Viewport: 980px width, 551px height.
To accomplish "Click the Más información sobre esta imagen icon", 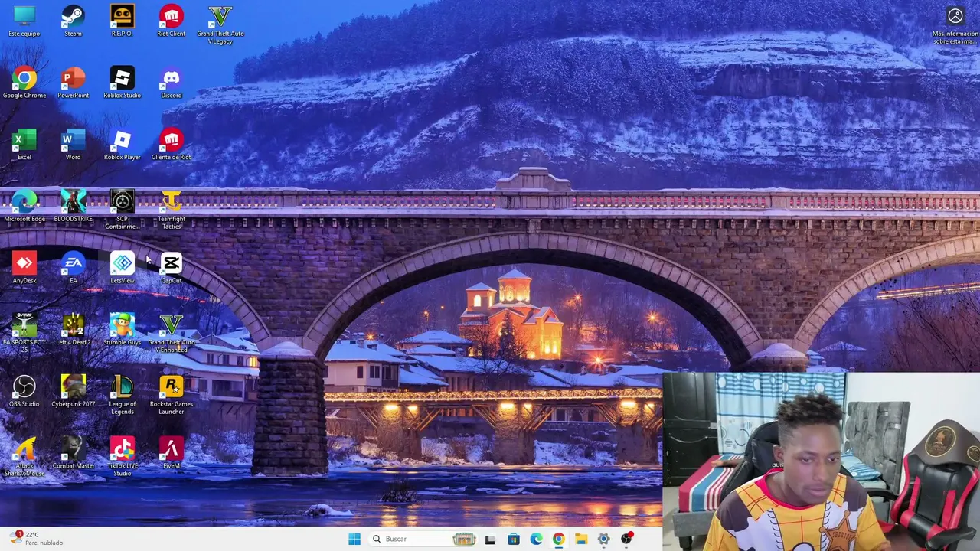I will [x=955, y=26].
